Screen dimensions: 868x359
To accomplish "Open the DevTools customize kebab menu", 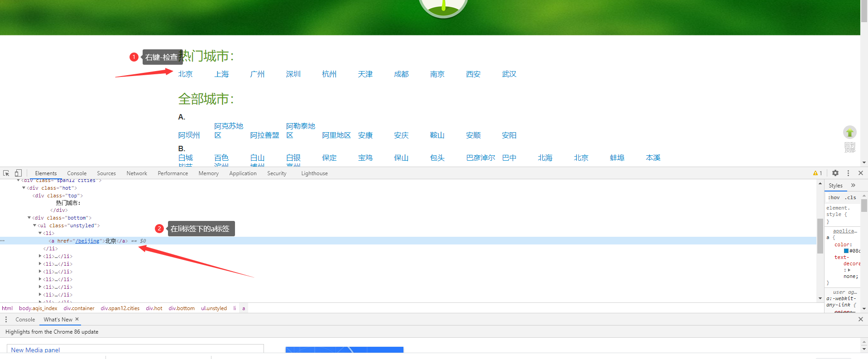I will pyautogui.click(x=848, y=173).
